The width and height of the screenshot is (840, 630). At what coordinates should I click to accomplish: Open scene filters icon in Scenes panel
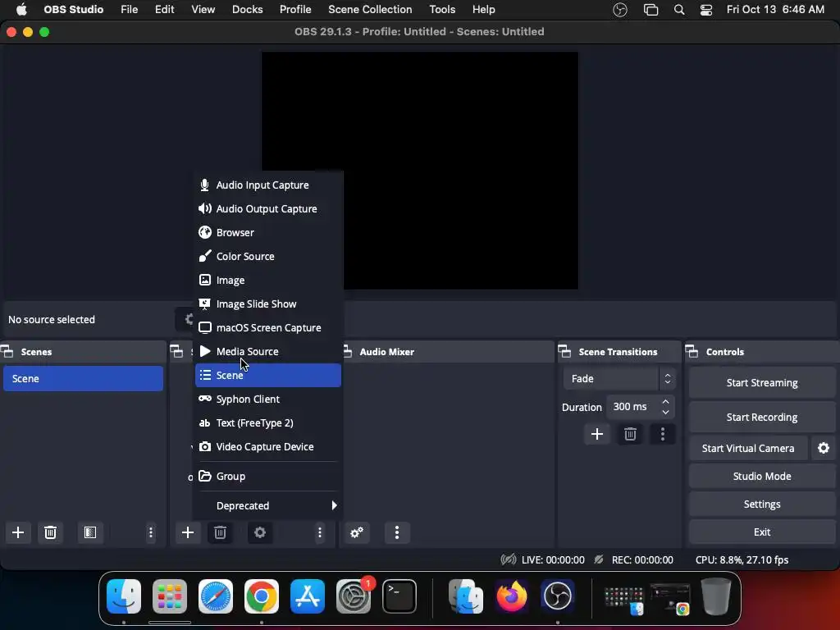pos(90,532)
